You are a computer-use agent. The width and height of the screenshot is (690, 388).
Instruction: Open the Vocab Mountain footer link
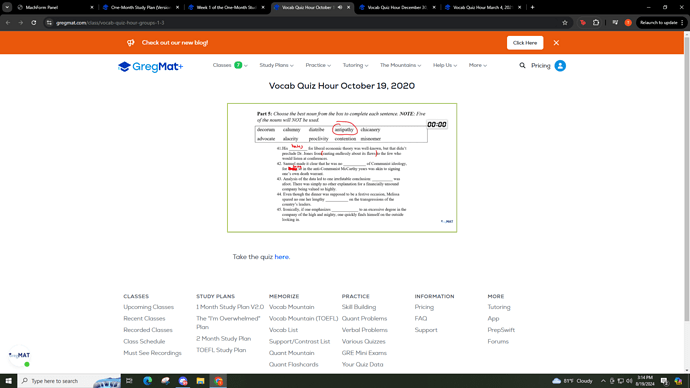click(291, 307)
